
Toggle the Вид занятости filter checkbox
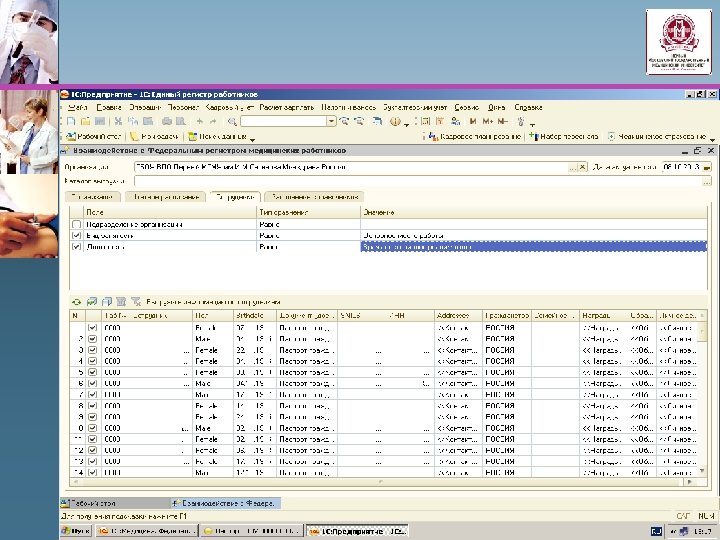click(78, 236)
